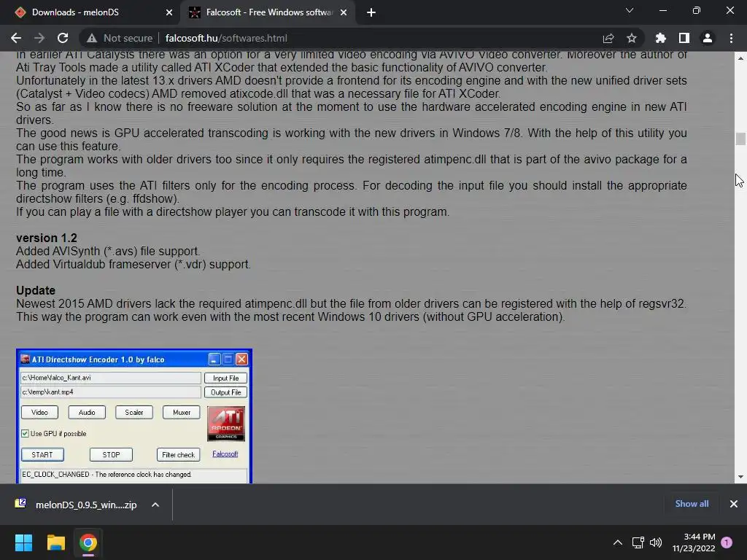This screenshot has height=560, width=747.
Task: Click the ATI Directshow Encoder screenshot image
Action: click(x=134, y=416)
